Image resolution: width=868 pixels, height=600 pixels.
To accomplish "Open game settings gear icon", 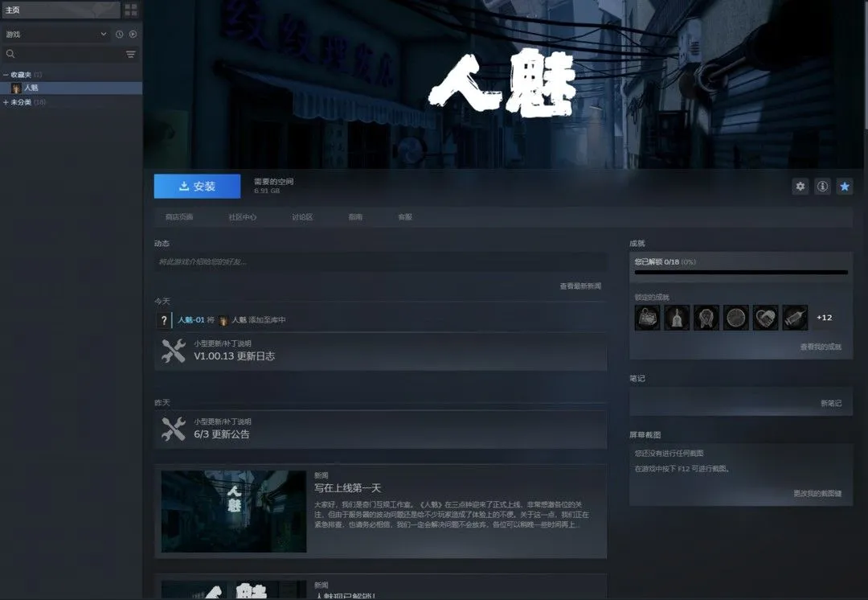I will tap(800, 186).
